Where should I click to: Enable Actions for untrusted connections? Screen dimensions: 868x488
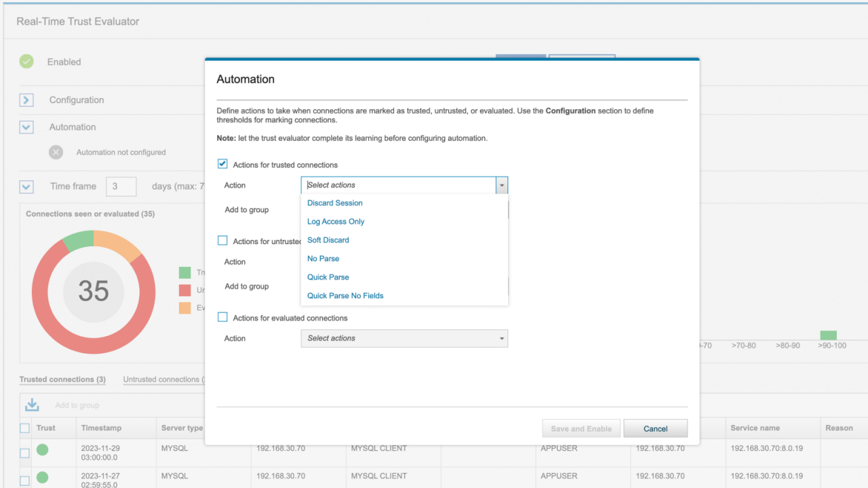[222, 240]
